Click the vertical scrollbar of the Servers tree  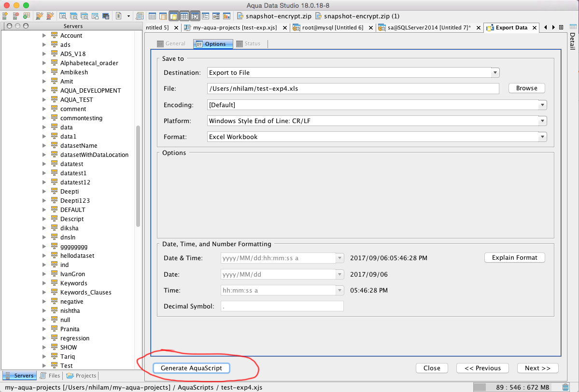(x=138, y=176)
